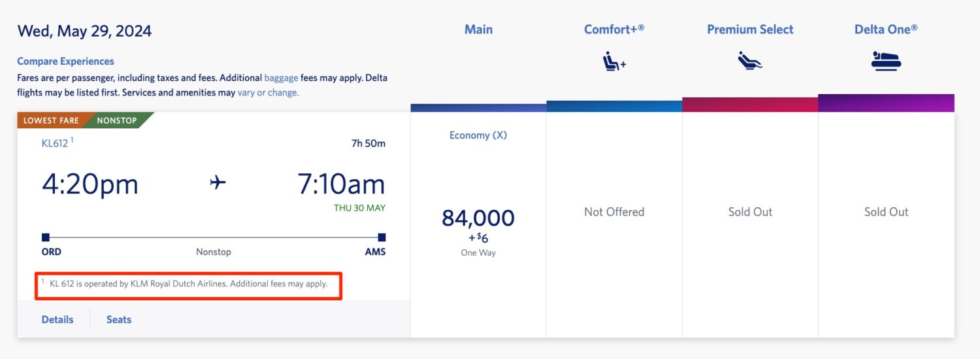The width and height of the screenshot is (980, 359).
Task: Click the ORD origin airport code
Action: 52,252
